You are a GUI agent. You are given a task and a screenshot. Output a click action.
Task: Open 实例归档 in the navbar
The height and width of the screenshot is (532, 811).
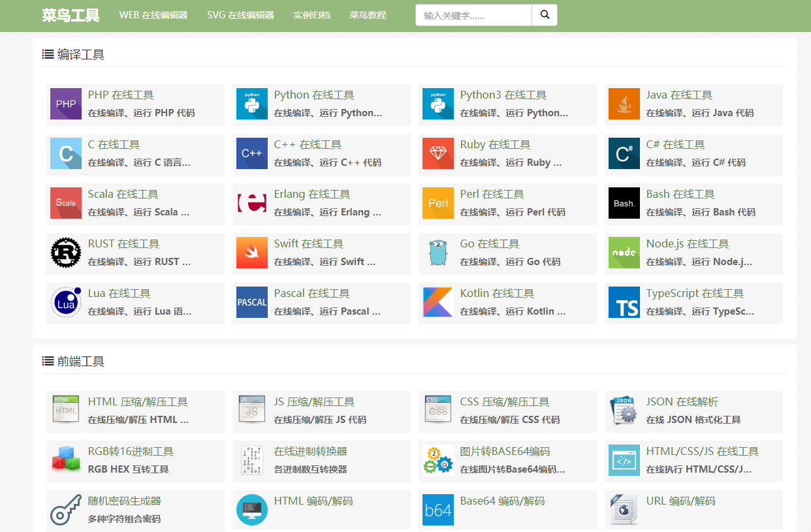pos(311,15)
